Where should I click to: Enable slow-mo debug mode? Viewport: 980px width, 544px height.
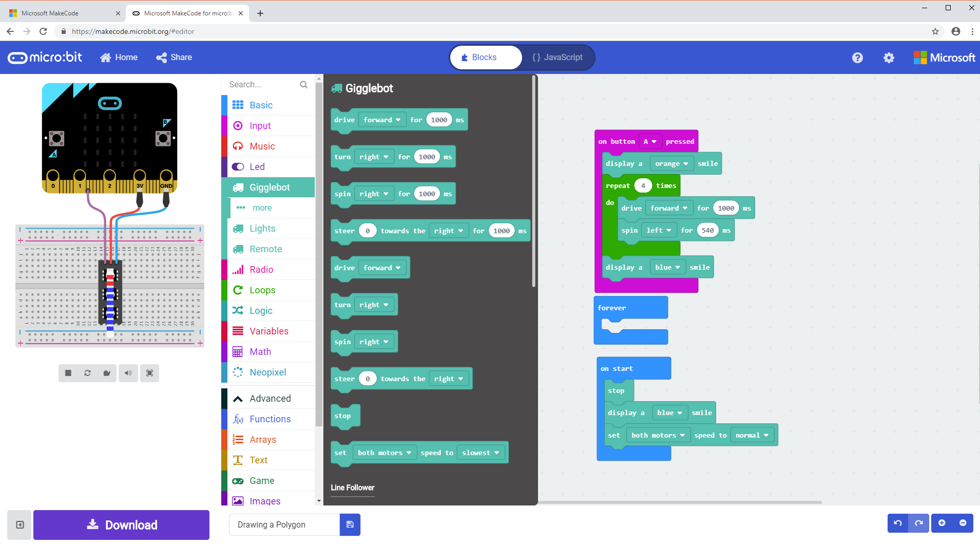click(108, 373)
